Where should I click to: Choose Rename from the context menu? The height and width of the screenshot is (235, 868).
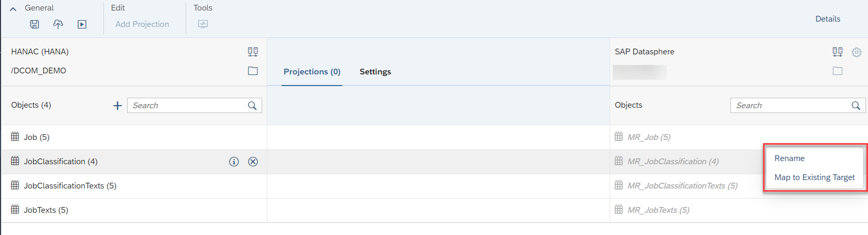[x=789, y=158]
